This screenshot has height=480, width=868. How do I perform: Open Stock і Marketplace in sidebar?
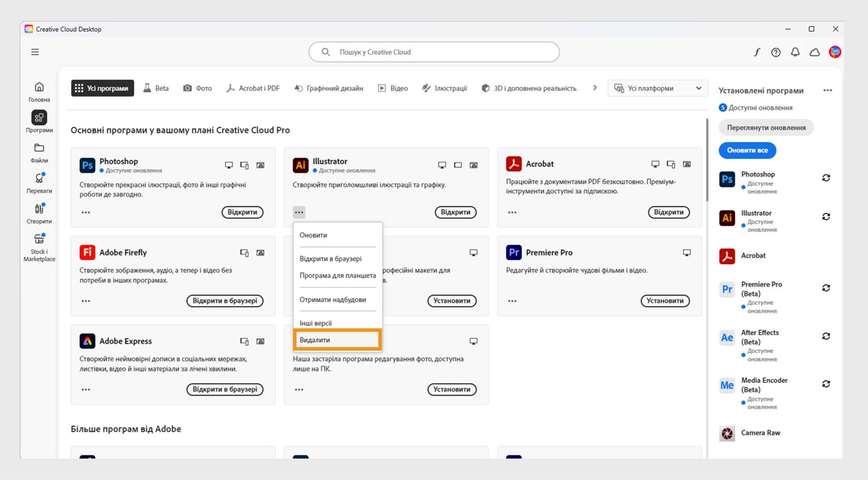(x=39, y=247)
